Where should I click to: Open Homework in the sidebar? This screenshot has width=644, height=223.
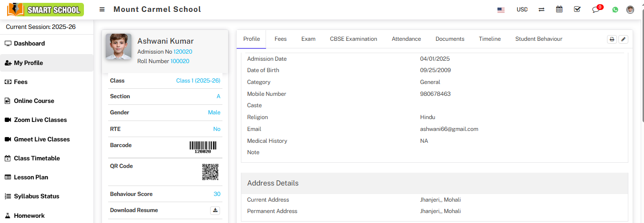tap(46, 215)
